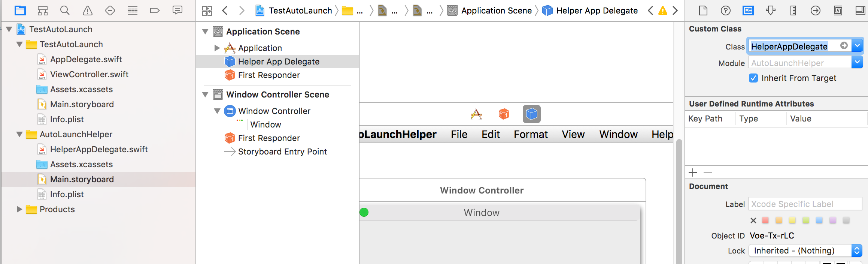Add a user defined runtime attribute

[693, 172]
